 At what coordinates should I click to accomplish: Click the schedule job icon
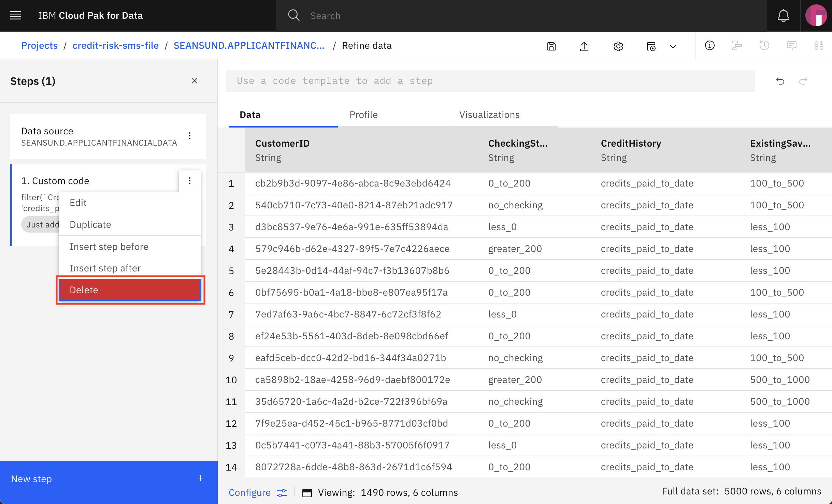tap(651, 46)
